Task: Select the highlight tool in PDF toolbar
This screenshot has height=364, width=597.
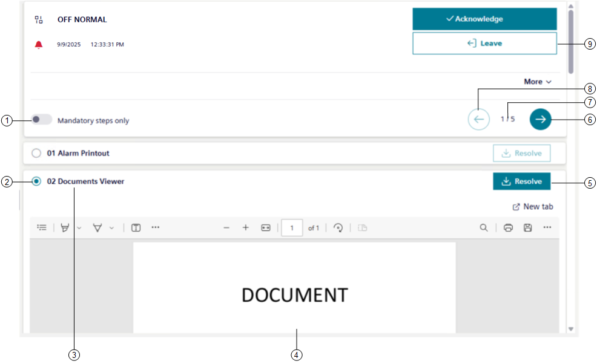Action: [x=64, y=228]
